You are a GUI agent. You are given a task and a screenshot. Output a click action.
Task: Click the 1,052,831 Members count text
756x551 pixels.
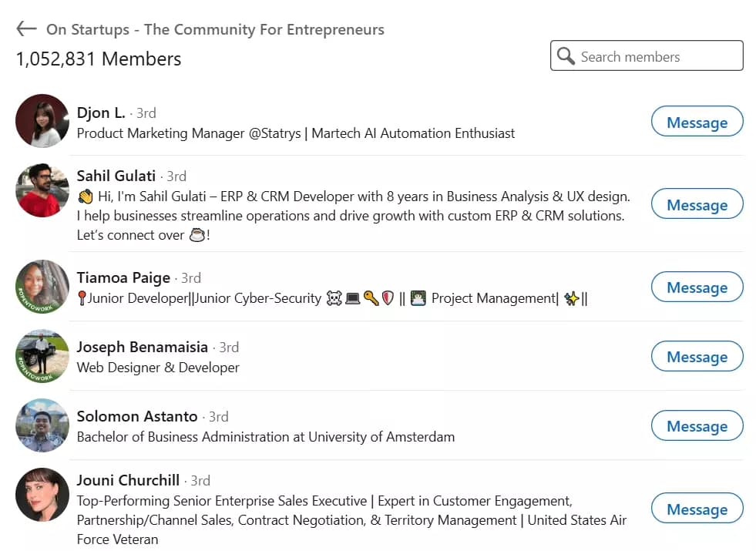coord(97,59)
